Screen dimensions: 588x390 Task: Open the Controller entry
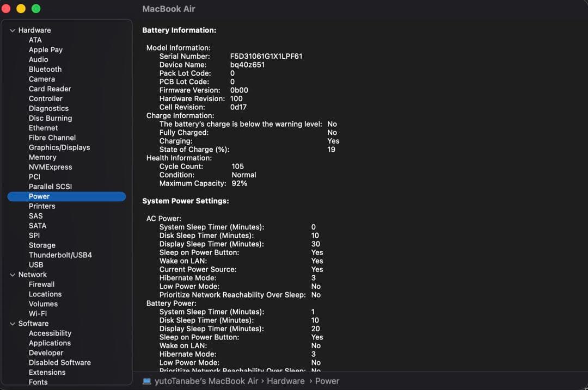coord(45,98)
